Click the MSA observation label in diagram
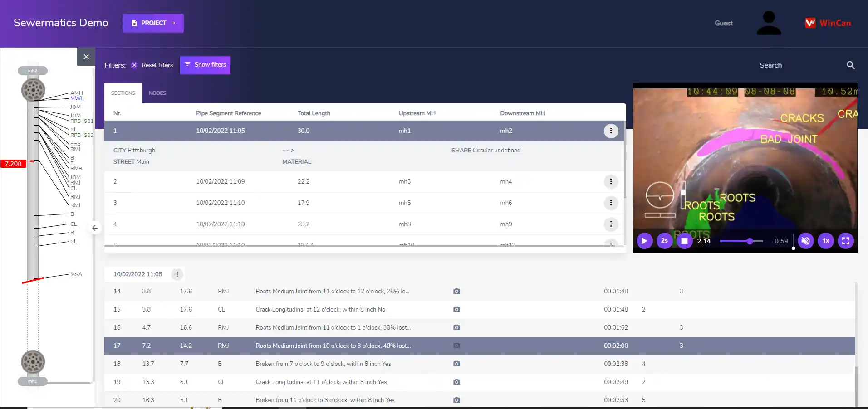This screenshot has width=868, height=409. (76, 274)
